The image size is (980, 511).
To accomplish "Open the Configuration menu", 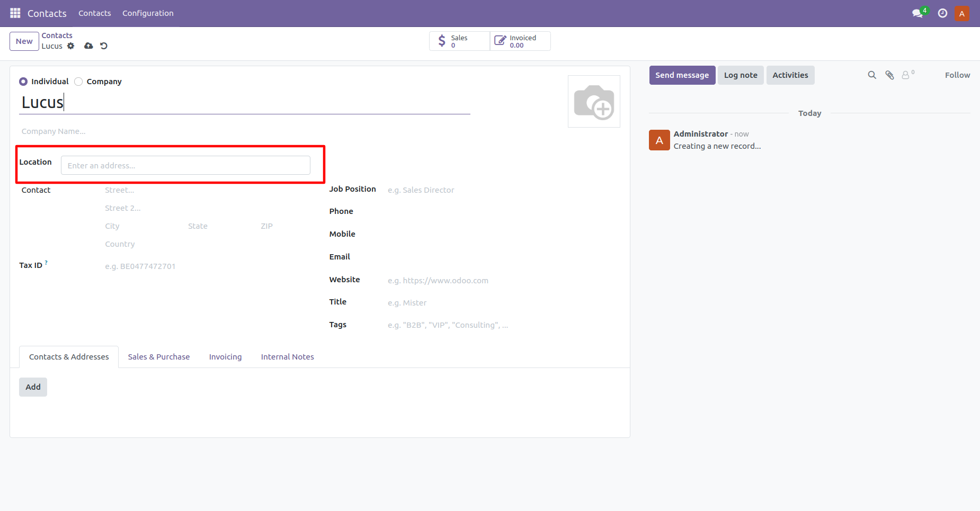I will click(148, 13).
